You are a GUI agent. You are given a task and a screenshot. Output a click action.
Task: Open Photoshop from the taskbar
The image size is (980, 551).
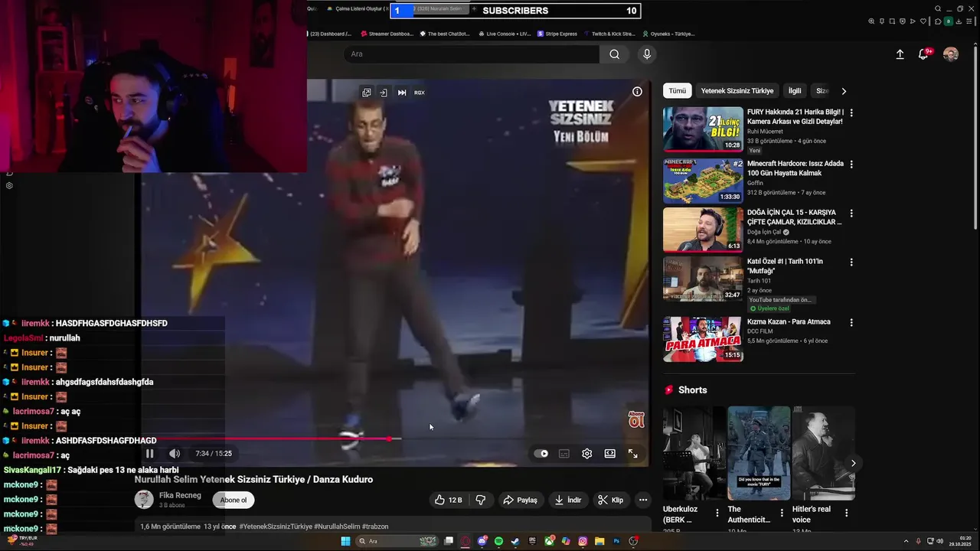coord(616,541)
